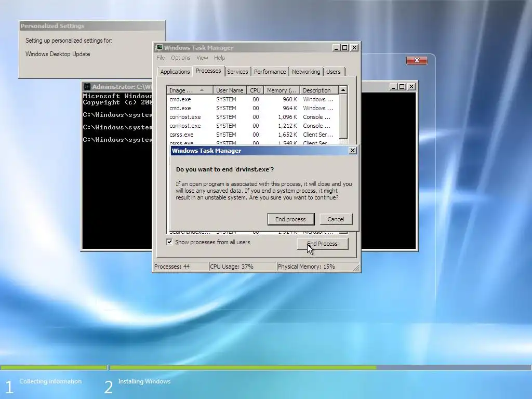Click the Administrator command prompt title icon
532x399 pixels.
(87, 87)
